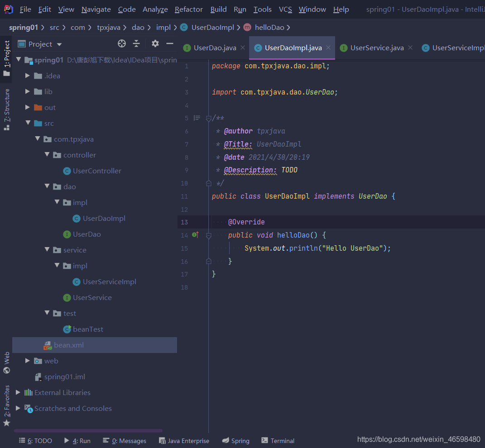Click the implements-method gutter icon on line 14
The width and height of the screenshot is (485, 448).
(195, 235)
